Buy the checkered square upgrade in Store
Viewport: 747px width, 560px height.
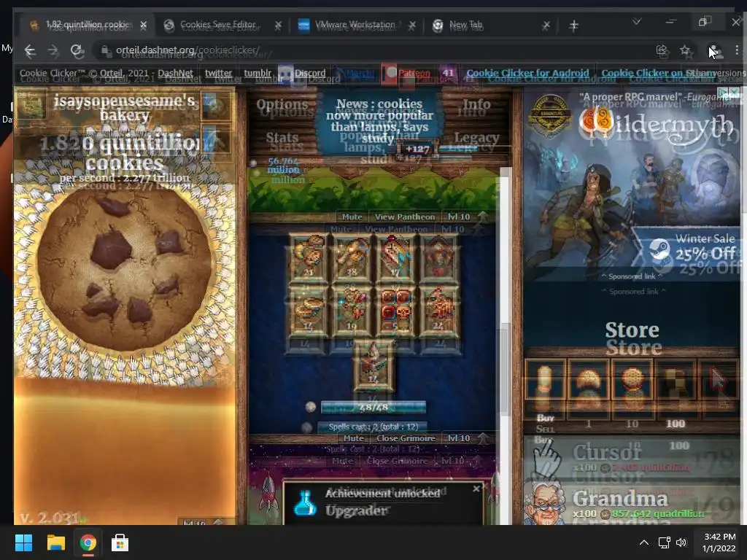pyautogui.click(x=675, y=381)
